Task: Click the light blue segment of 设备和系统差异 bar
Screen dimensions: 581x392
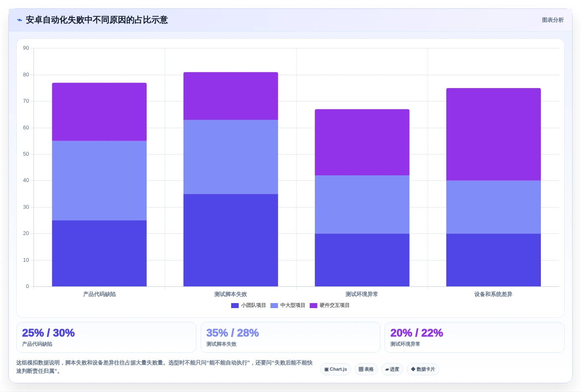Action: pos(494,207)
